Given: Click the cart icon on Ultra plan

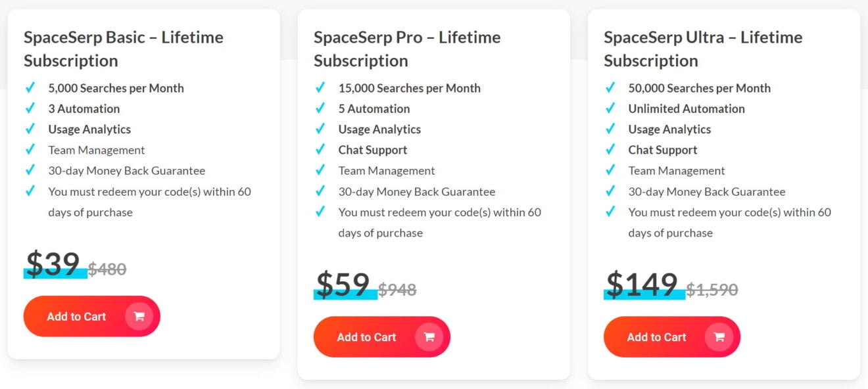Looking at the screenshot, I should (719, 336).
